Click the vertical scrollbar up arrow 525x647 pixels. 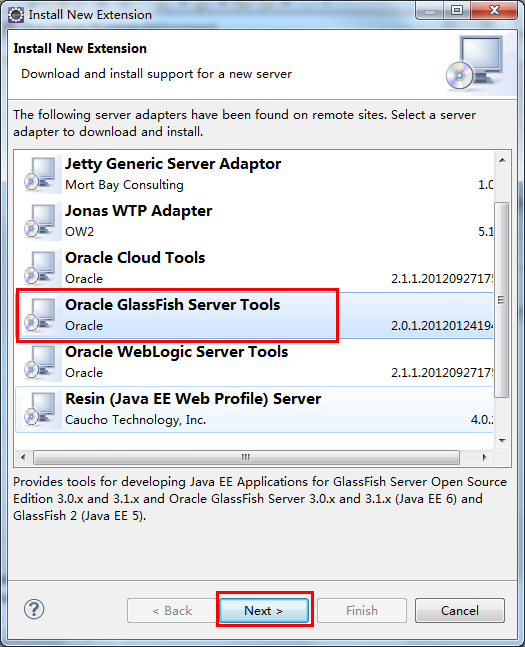click(502, 160)
